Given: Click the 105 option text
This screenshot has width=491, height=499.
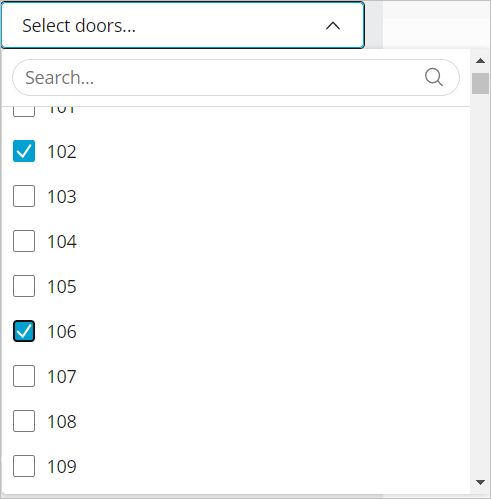Looking at the screenshot, I should click(62, 287).
